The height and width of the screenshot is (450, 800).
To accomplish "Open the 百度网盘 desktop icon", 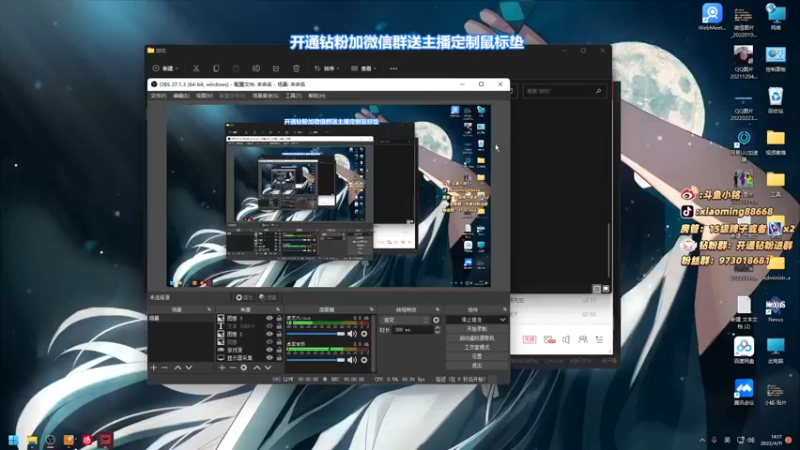I will coord(744,350).
